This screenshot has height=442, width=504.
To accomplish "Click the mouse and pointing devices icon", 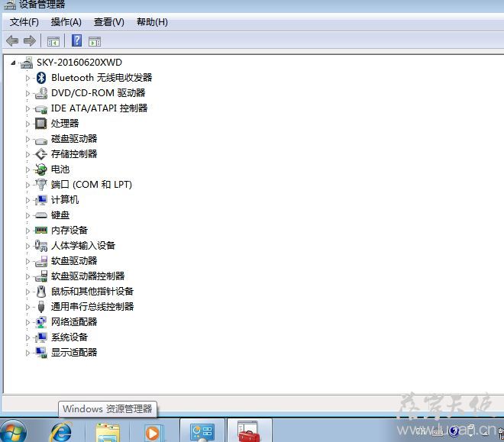I will [40, 292].
